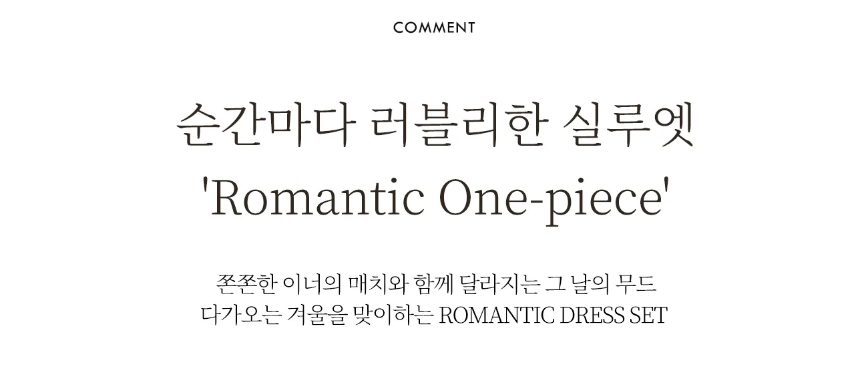Click the COMMENT heading text
This screenshot has width=868, height=385.
[434, 27]
